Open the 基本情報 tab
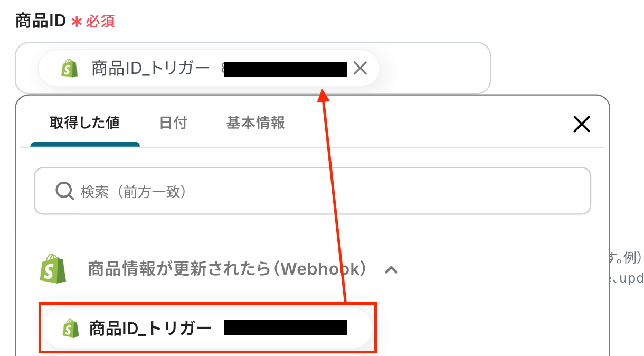The image size is (644, 356). tap(255, 123)
